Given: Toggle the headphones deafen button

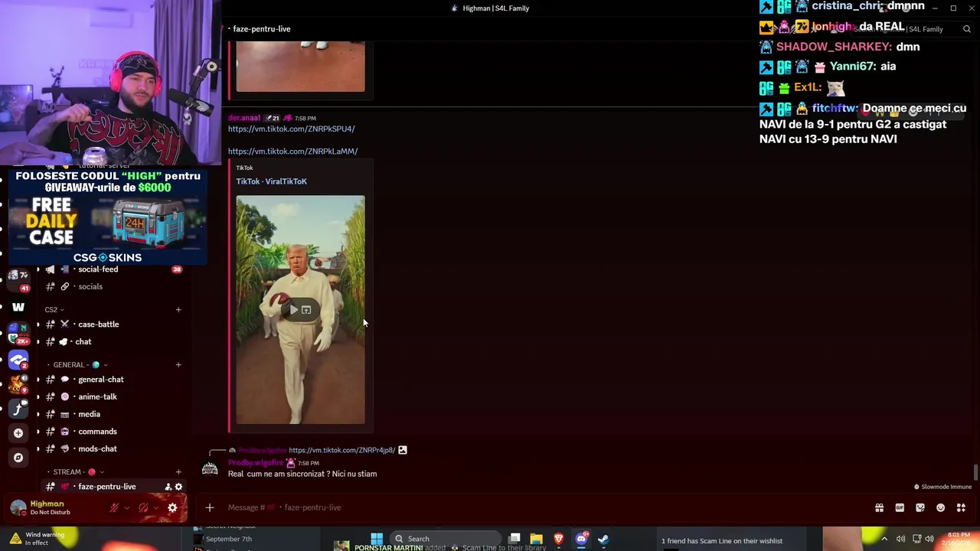Looking at the screenshot, I should (x=143, y=507).
